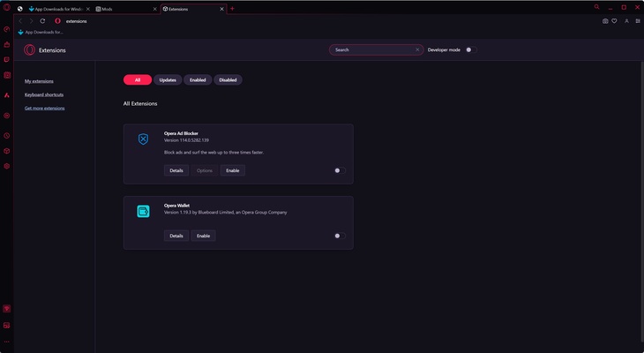Take a snapshot with camera icon
Image resolution: width=644 pixels, height=353 pixels.
point(605,21)
